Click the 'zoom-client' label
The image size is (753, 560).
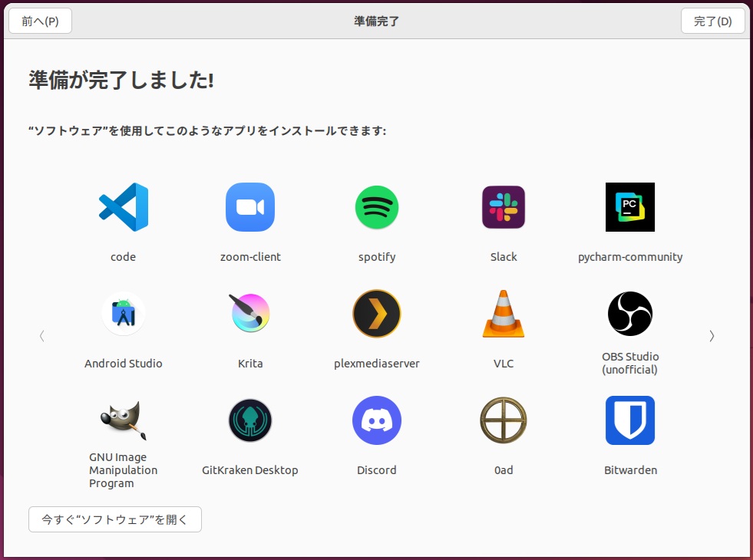(250, 257)
